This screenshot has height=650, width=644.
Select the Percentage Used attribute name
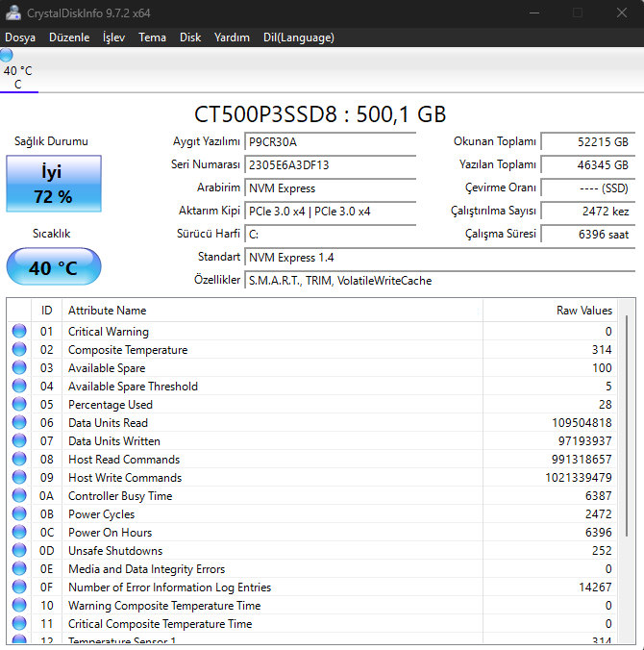pyautogui.click(x=111, y=404)
